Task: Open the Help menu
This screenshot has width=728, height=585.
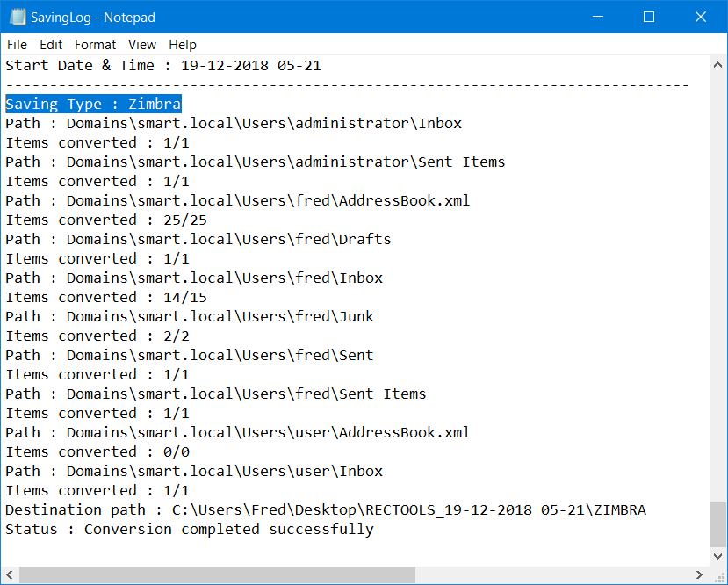Action: 183,45
